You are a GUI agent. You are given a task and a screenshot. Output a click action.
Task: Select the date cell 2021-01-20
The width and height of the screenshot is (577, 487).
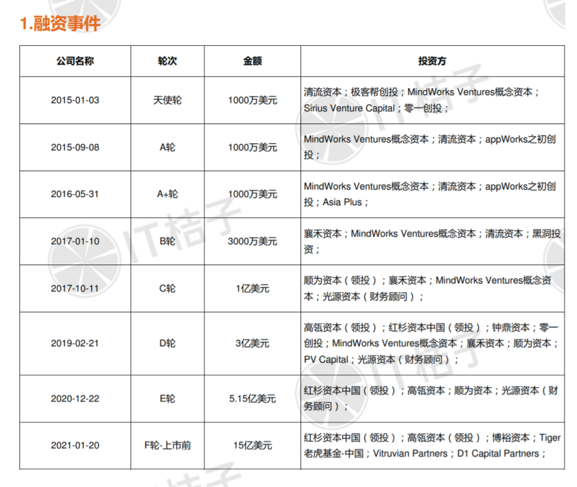[75, 445]
